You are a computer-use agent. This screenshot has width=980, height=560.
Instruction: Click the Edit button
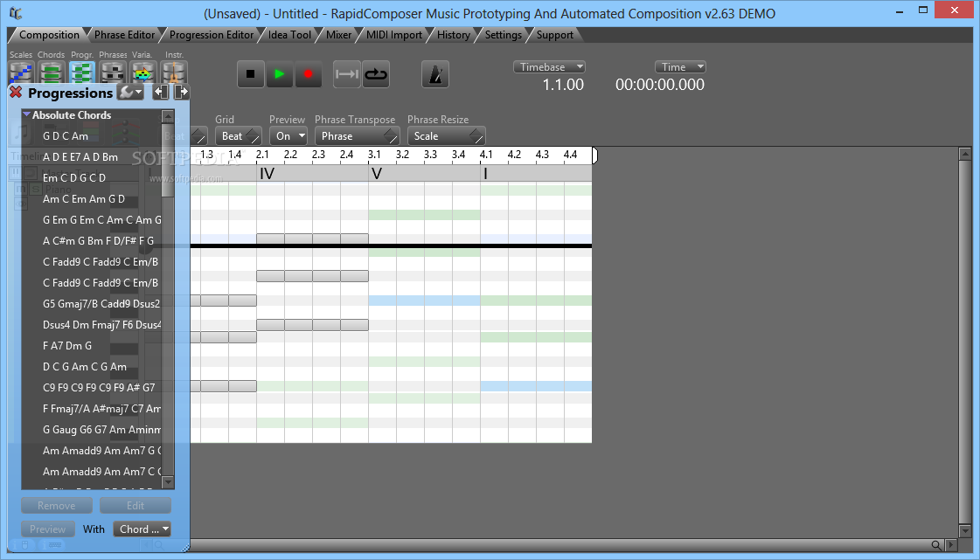tap(135, 506)
